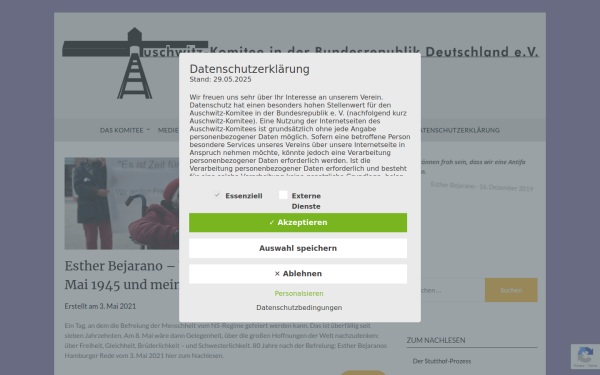Click the Essenziell checkbox
The image size is (600, 375).
click(217, 195)
